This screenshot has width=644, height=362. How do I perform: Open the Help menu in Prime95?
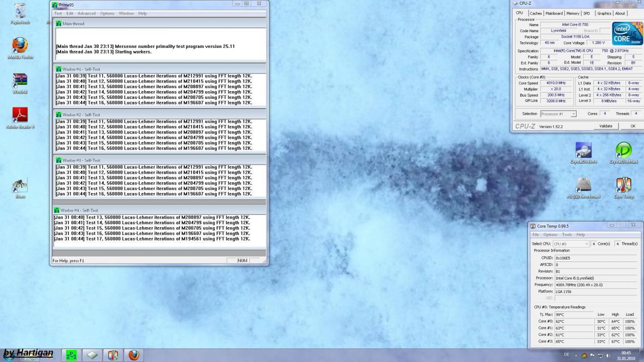[143, 13]
